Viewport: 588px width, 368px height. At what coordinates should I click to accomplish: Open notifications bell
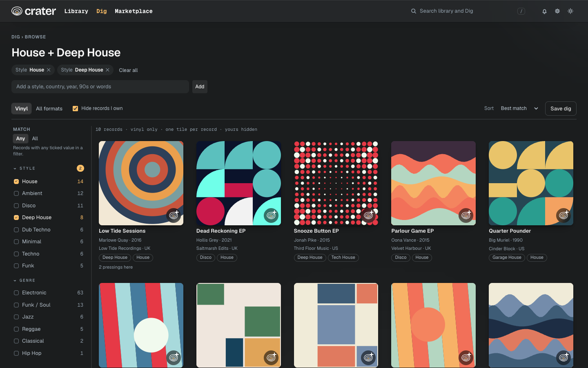coord(544,11)
